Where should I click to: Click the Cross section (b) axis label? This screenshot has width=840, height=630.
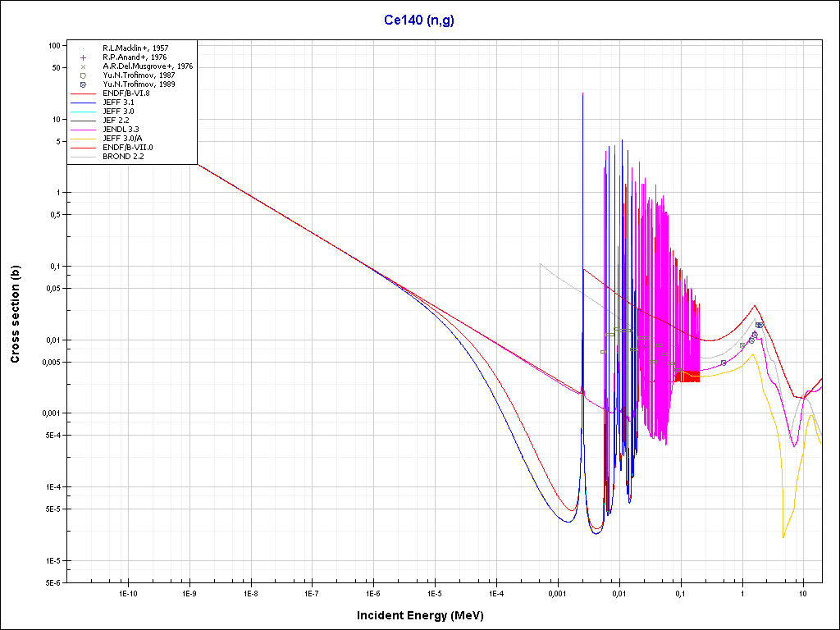pyautogui.click(x=15, y=313)
